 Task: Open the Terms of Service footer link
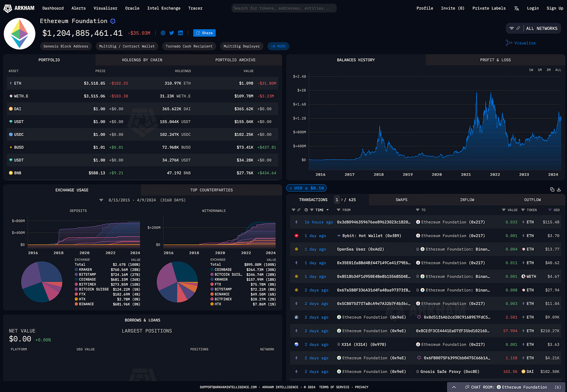tap(334, 387)
